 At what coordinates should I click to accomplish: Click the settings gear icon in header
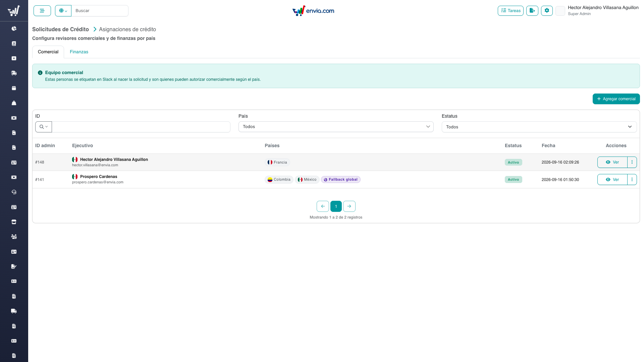click(547, 11)
